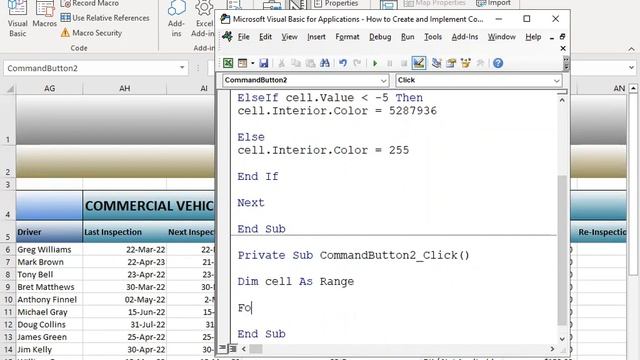Open the Format menu
Viewport: 640px width, 360px height.
pyautogui.click(x=347, y=37)
